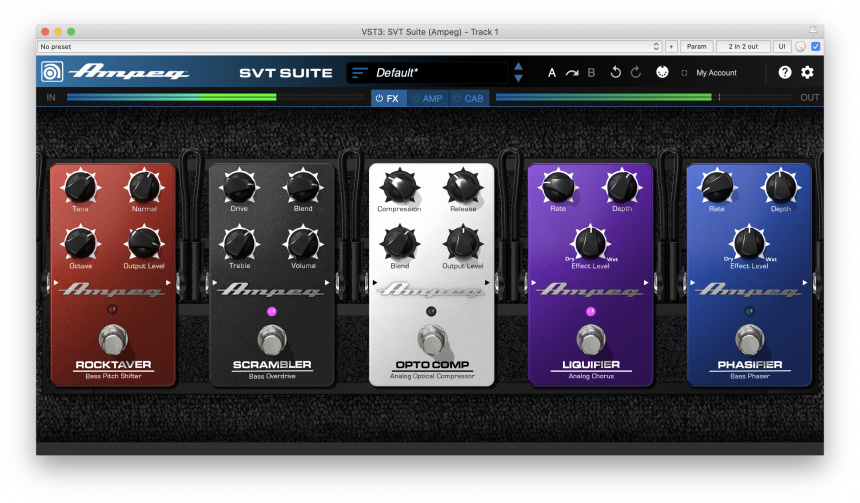Click Liquifier Depth knob
Viewport: 860px width, 503px height.
[622, 186]
